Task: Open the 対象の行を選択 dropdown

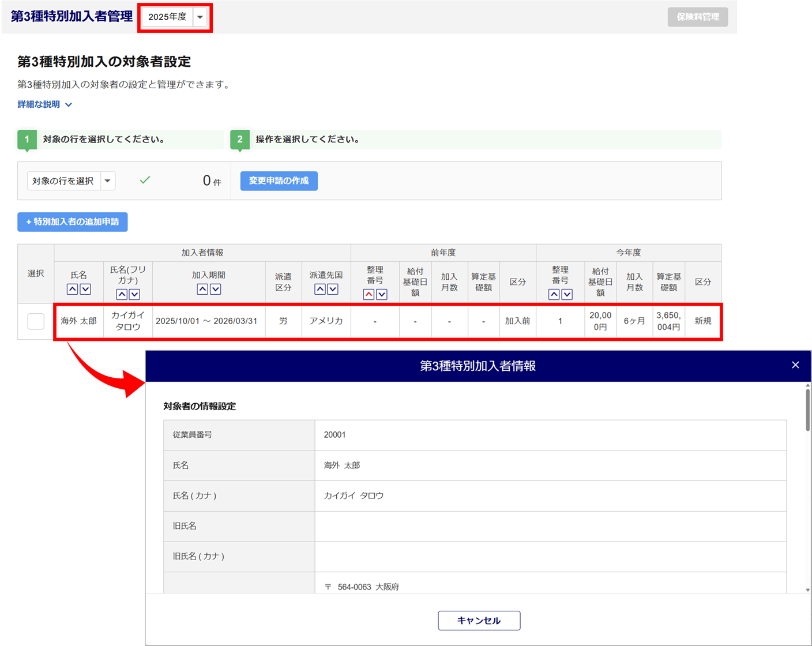Action: coord(72,181)
